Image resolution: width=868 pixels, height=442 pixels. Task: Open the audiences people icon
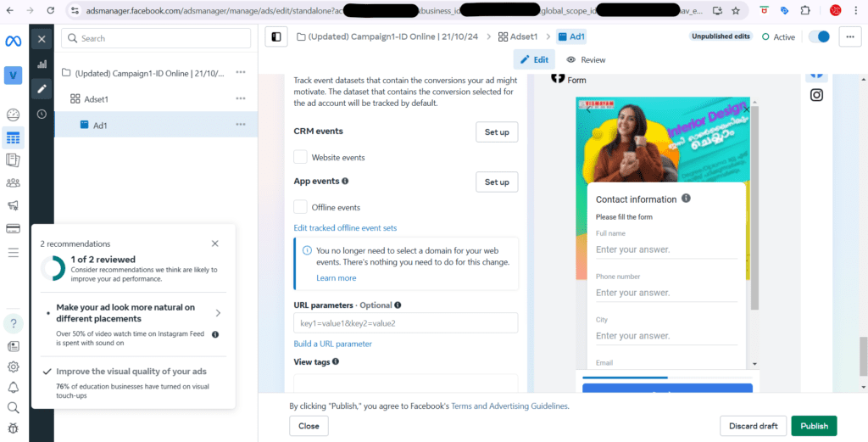(14, 182)
